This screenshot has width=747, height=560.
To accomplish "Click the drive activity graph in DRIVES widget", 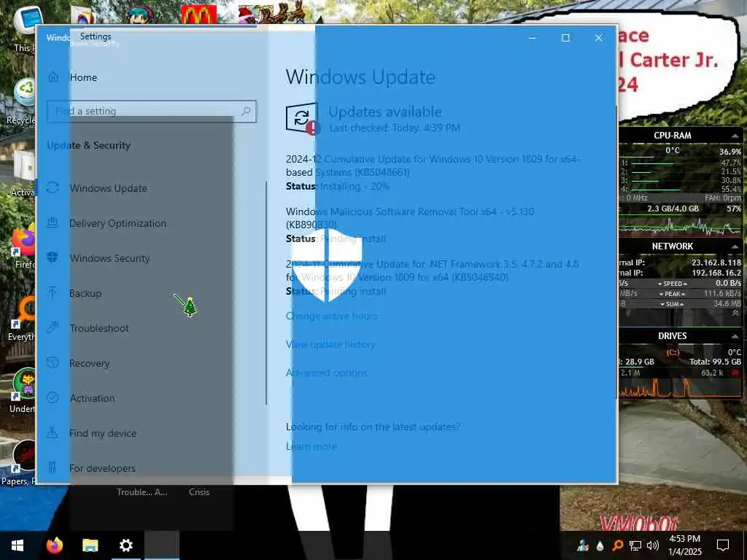I will tap(681, 388).
